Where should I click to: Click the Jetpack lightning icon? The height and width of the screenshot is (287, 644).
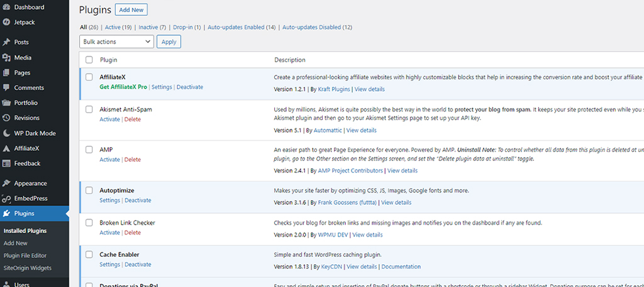click(x=6, y=22)
